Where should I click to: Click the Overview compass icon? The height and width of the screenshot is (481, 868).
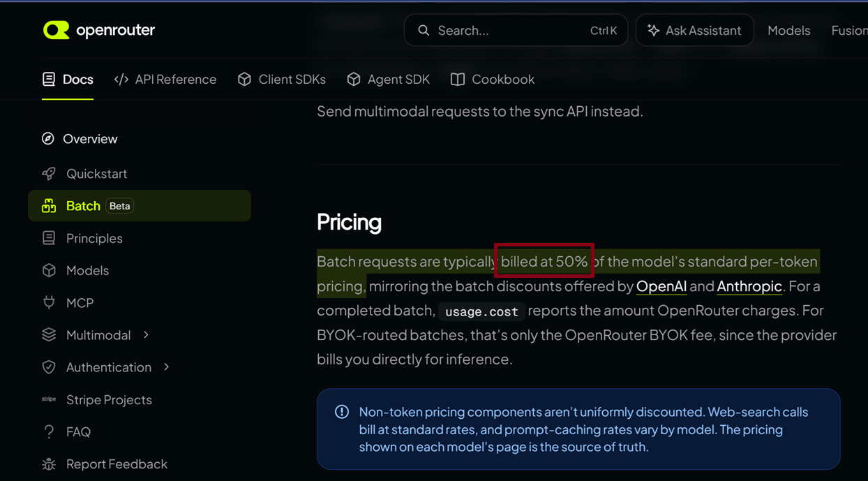click(48, 139)
